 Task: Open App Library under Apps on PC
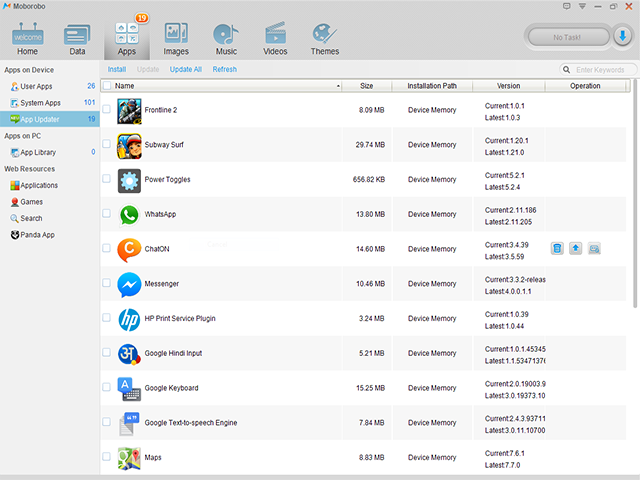coord(50,152)
